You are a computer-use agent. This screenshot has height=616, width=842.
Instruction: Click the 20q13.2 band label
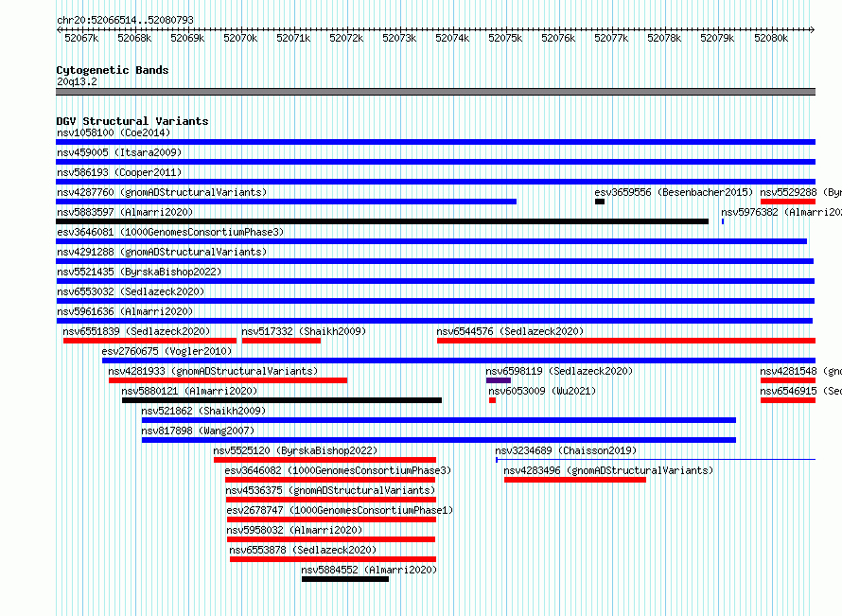click(77, 81)
